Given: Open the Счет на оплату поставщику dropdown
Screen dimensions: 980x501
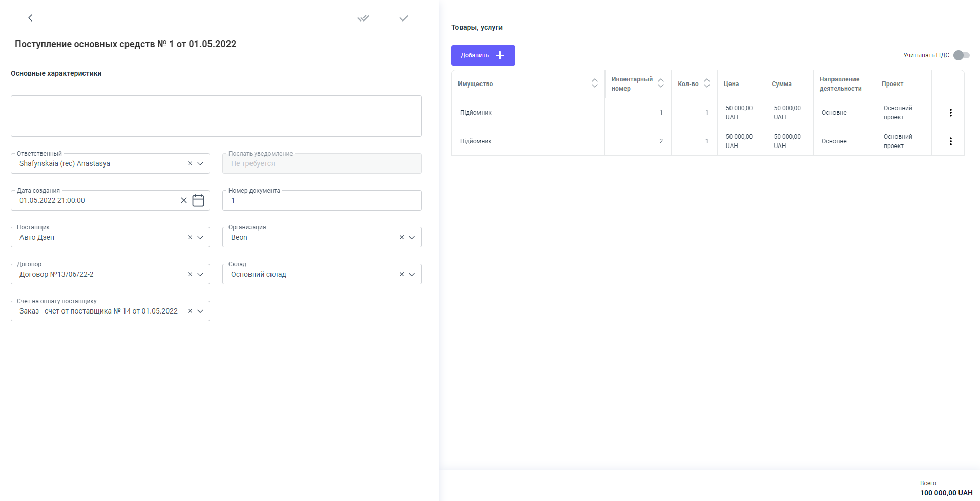Looking at the screenshot, I should click(x=200, y=311).
